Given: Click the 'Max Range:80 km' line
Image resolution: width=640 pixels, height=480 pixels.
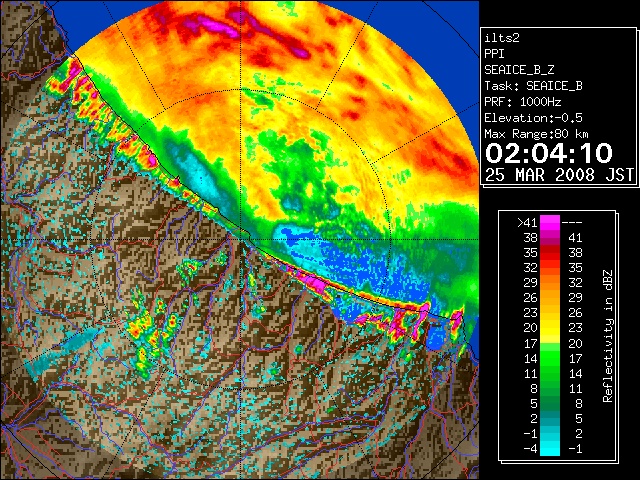Looking at the screenshot, I should (x=536, y=134).
